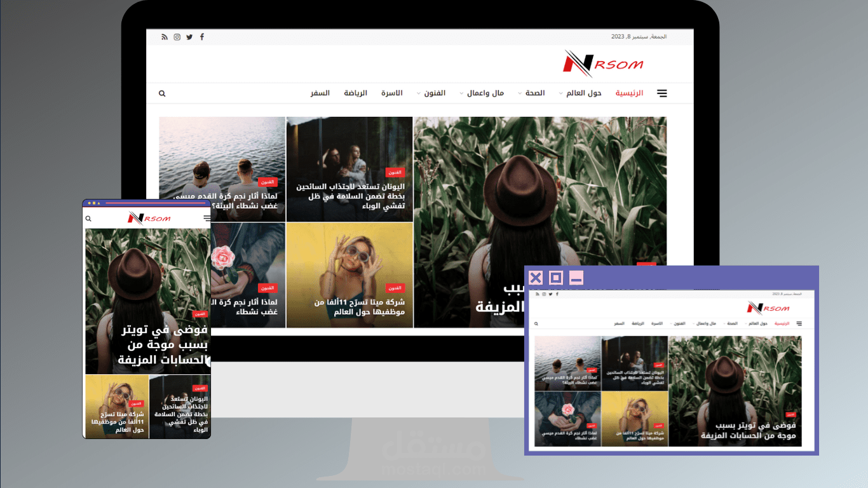Open the hamburger menu in the tablet view

click(x=799, y=323)
